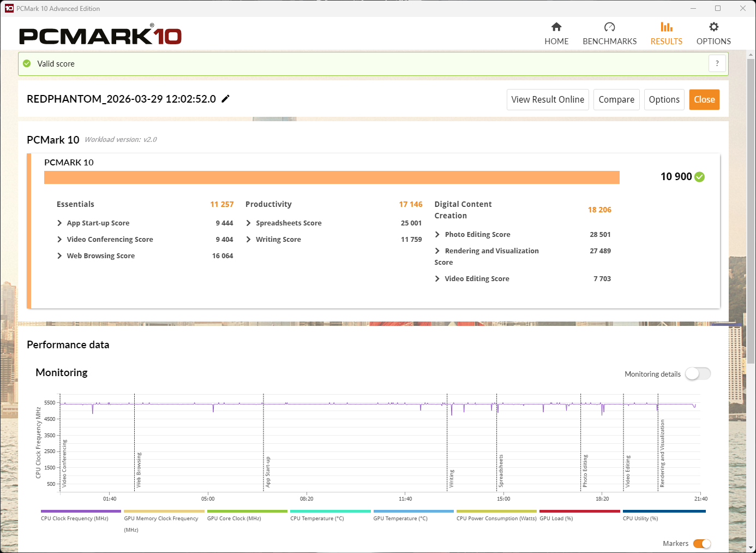This screenshot has width=756, height=553.
Task: Expand the Video Editing Score row
Action: point(437,279)
